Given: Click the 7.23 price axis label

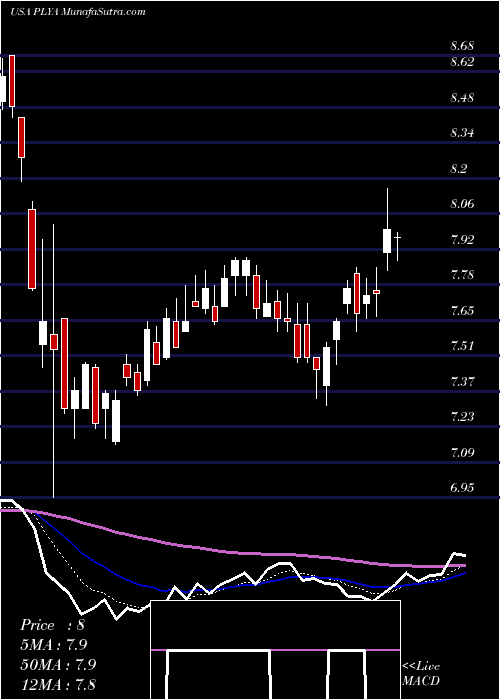Looking at the screenshot, I should 462,417.
